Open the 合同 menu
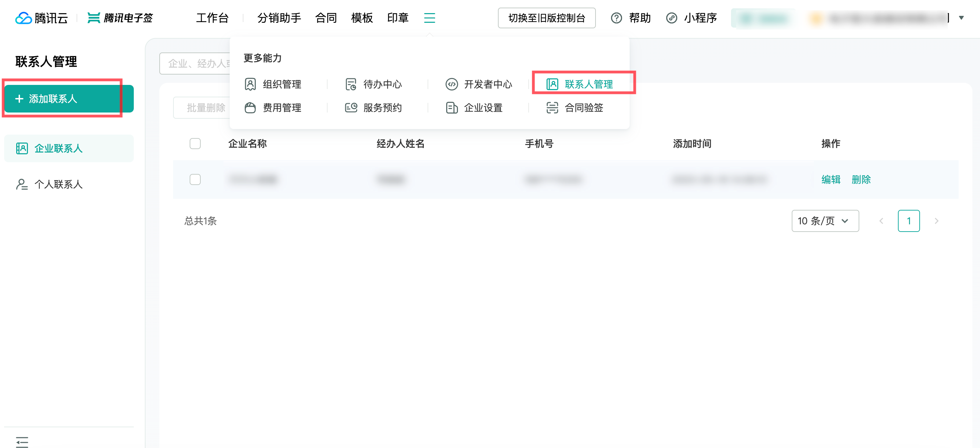This screenshot has height=448, width=980. [326, 18]
